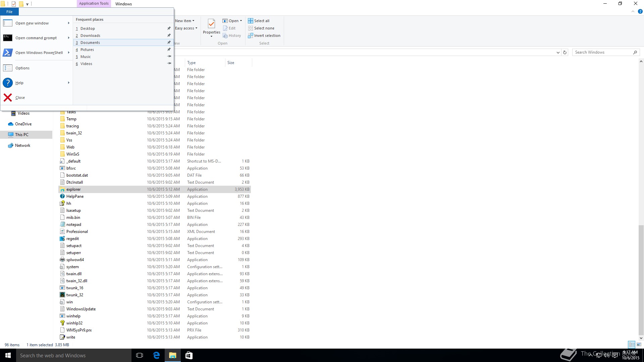This screenshot has height=362, width=644.
Task: Click the splwow64 printer icon
Action: (x=62, y=260)
